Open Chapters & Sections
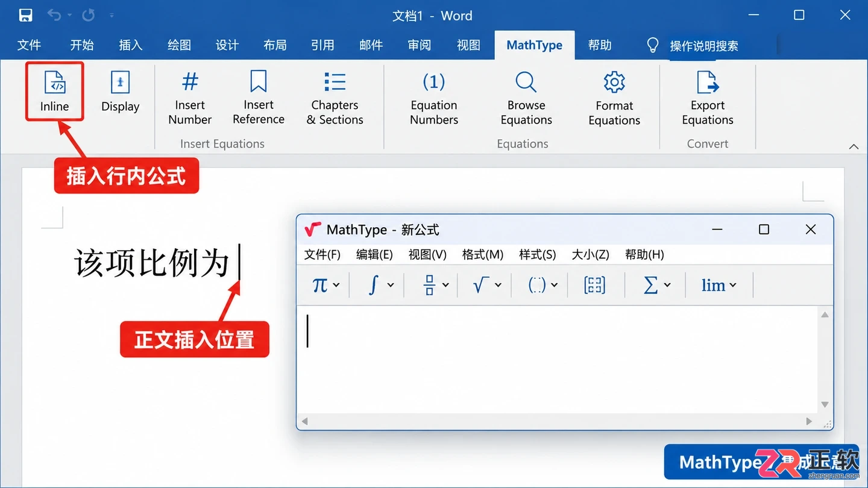 [335, 98]
